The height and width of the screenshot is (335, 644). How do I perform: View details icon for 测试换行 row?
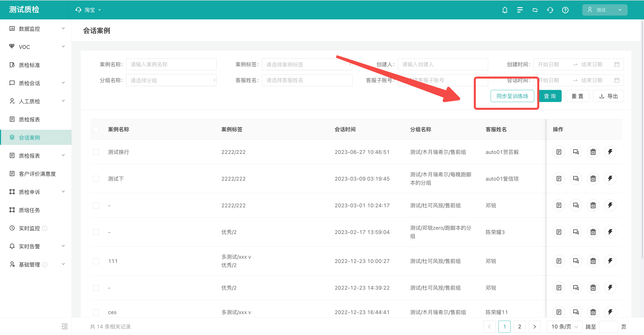click(x=559, y=152)
